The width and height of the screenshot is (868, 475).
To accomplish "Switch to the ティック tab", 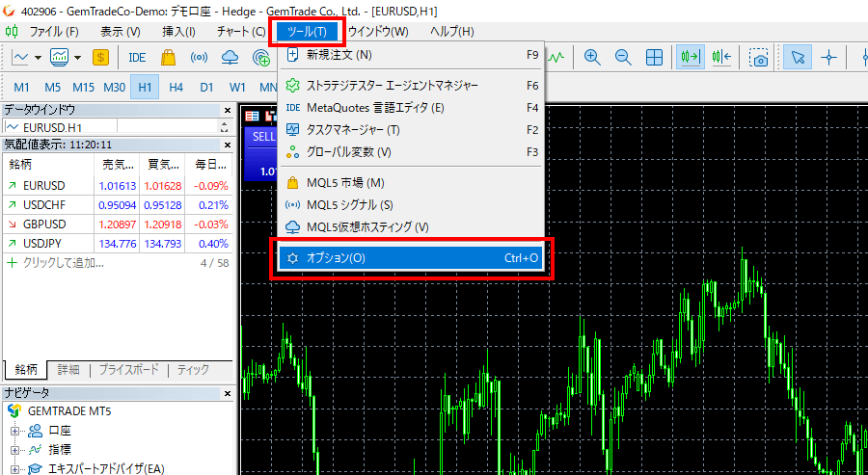I will coord(193,370).
